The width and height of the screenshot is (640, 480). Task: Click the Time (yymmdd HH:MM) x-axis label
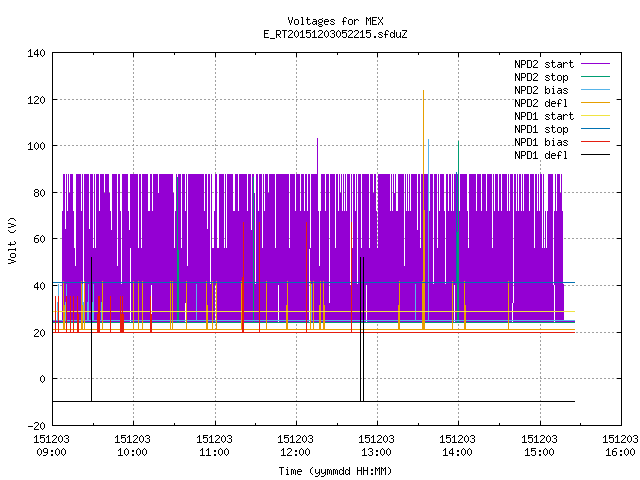pos(335,471)
